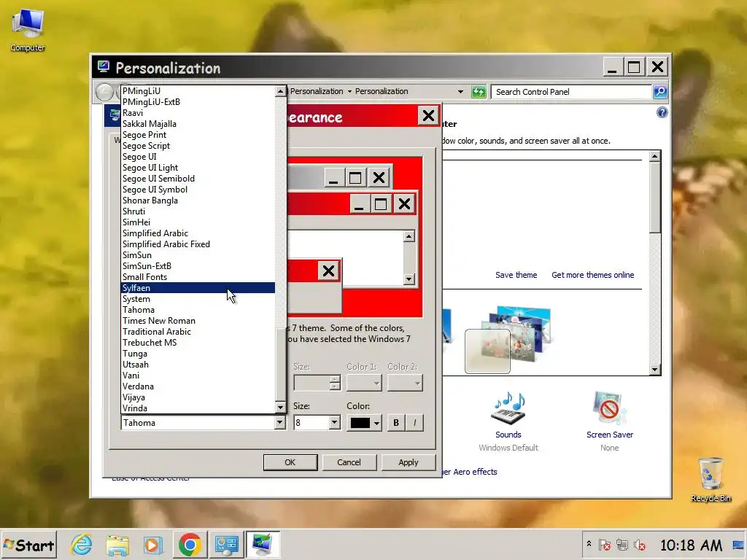Click themes list scroll down arrow
The width and height of the screenshot is (747, 560).
point(654,370)
